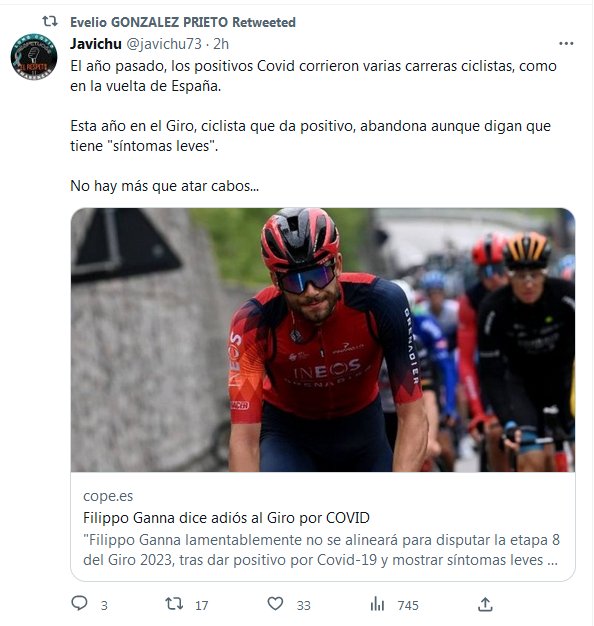Click the 33 likes count
The image size is (594, 626).
(x=303, y=606)
